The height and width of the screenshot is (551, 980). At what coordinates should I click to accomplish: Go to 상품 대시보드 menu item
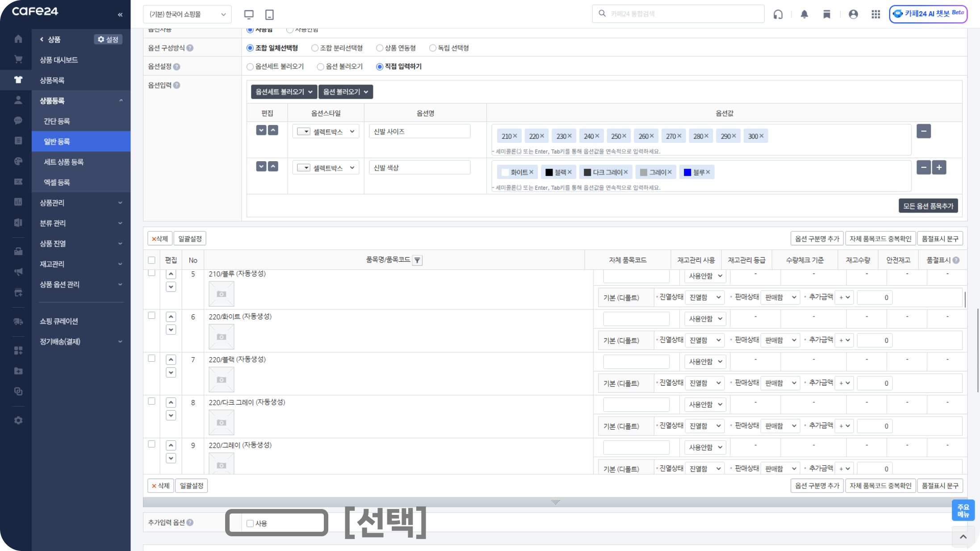point(59,60)
